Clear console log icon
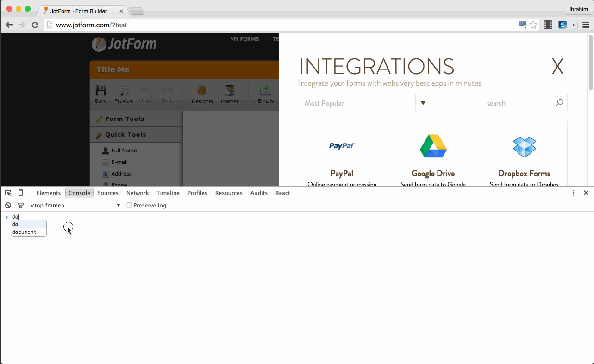 [8, 205]
